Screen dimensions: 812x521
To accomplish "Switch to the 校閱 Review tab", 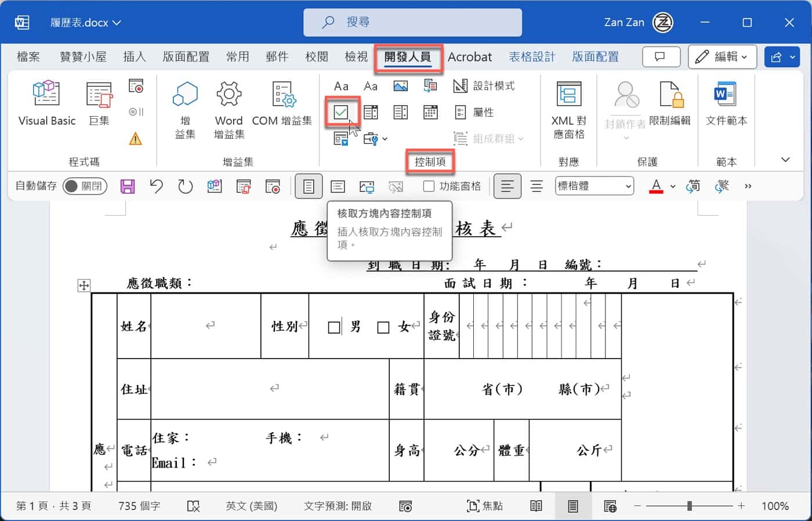I will point(317,56).
